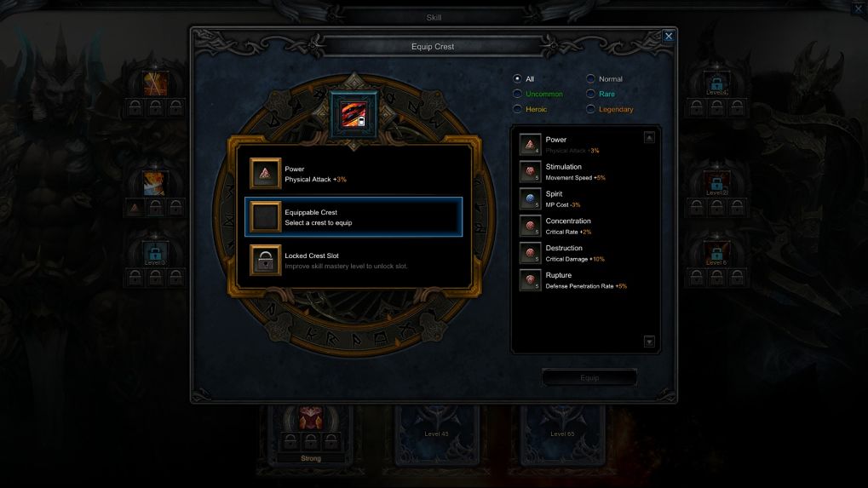The width and height of the screenshot is (868, 488).
Task: Select the blue Spirit crest icon
Action: tap(530, 198)
